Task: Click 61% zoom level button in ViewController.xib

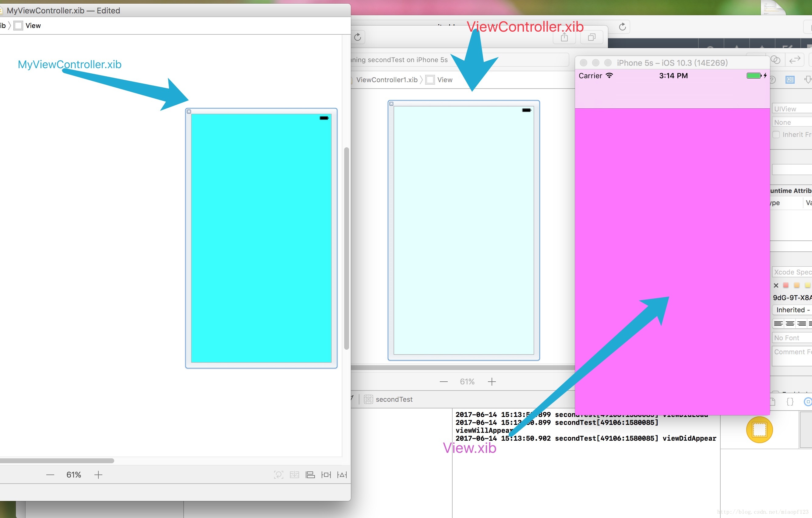Action: [468, 381]
